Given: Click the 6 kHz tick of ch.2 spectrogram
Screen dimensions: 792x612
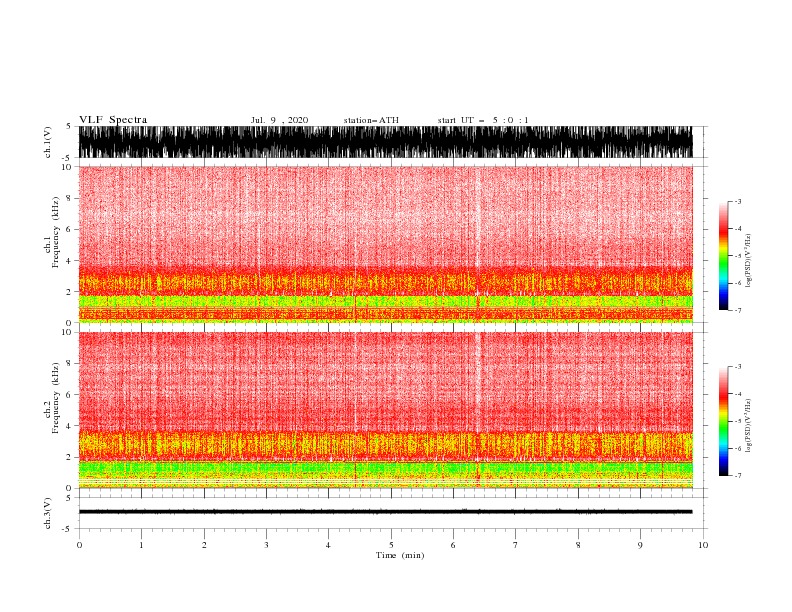Looking at the screenshot, I should (69, 394).
